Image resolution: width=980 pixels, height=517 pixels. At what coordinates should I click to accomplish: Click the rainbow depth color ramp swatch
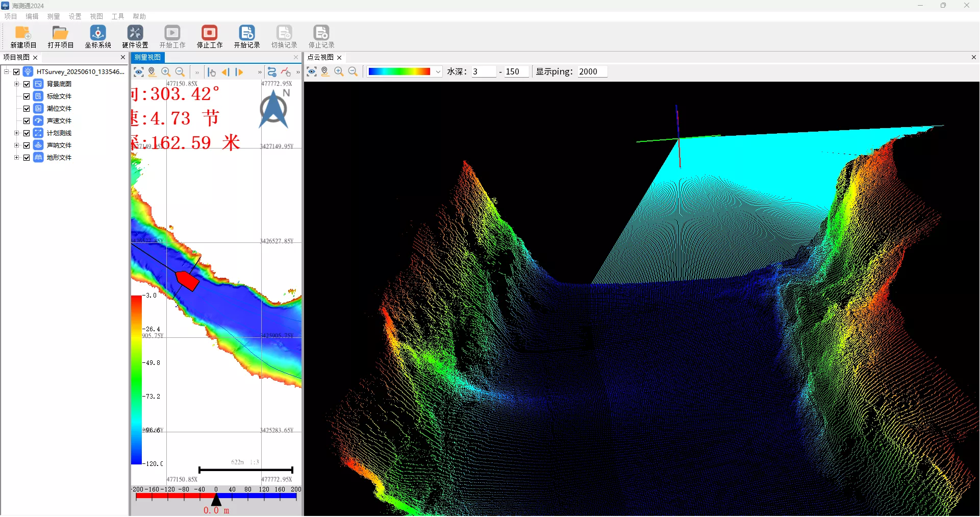(399, 71)
